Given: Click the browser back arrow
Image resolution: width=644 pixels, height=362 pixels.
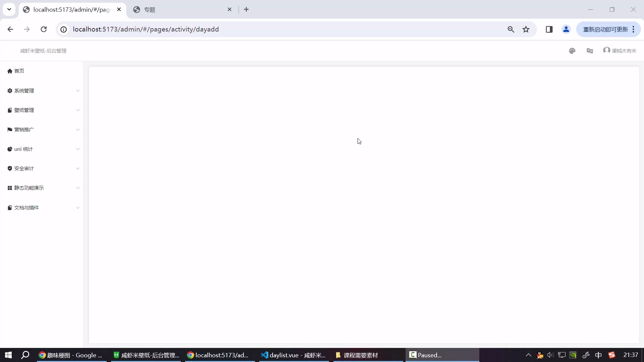Looking at the screenshot, I should tap(10, 29).
